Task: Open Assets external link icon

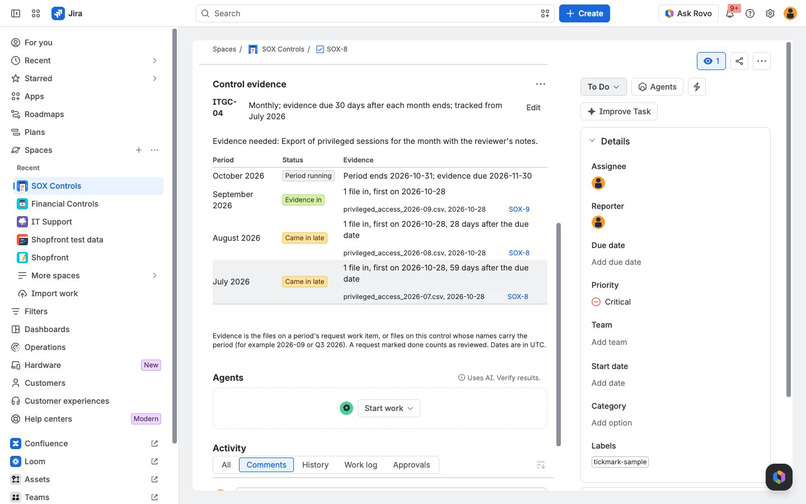Action: coord(154,479)
